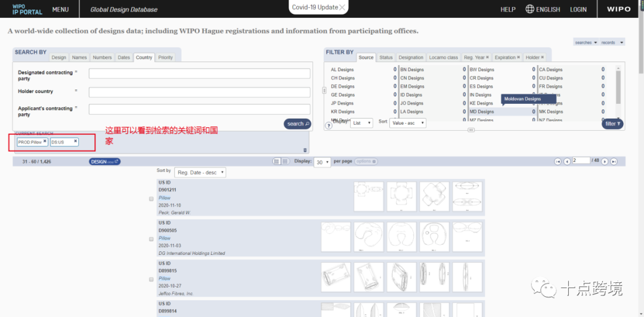The image size is (644, 317).
Task: Open DESIGNview external link
Action: click(105, 162)
